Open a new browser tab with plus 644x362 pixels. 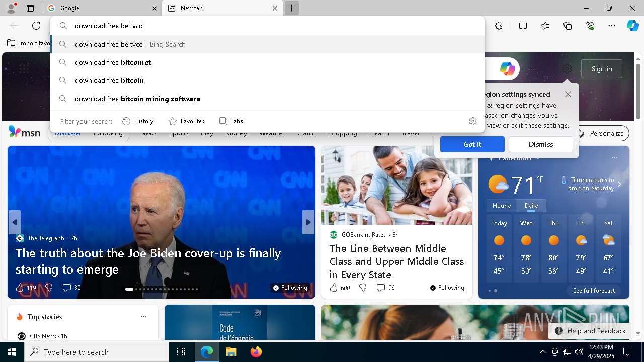[291, 8]
